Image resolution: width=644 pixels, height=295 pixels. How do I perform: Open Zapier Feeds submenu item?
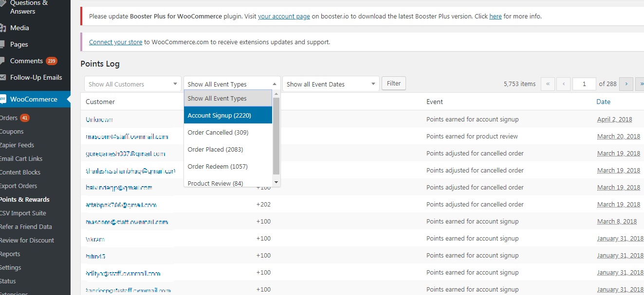pos(17,145)
